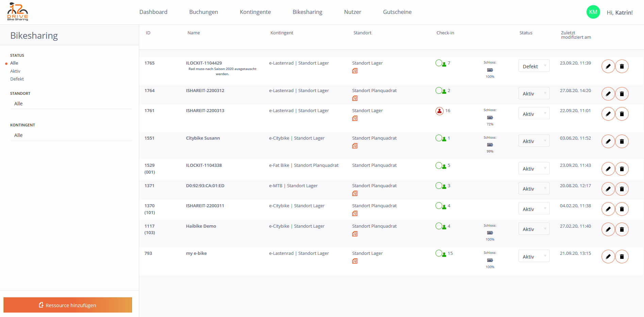Open the Nutzer section
Screen dimensions: 644x317
pos(352,12)
